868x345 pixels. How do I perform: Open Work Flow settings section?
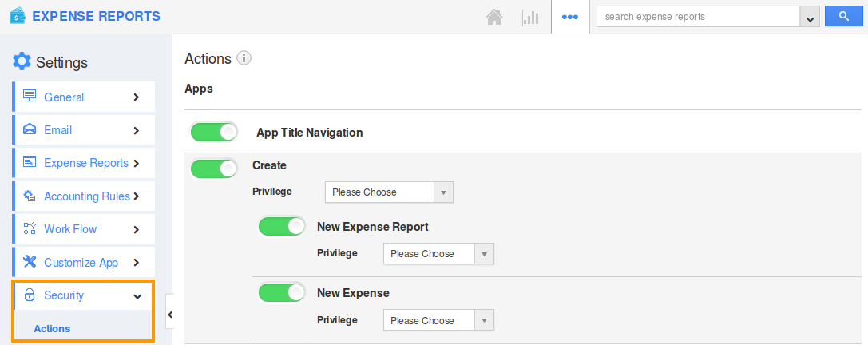[x=84, y=228]
